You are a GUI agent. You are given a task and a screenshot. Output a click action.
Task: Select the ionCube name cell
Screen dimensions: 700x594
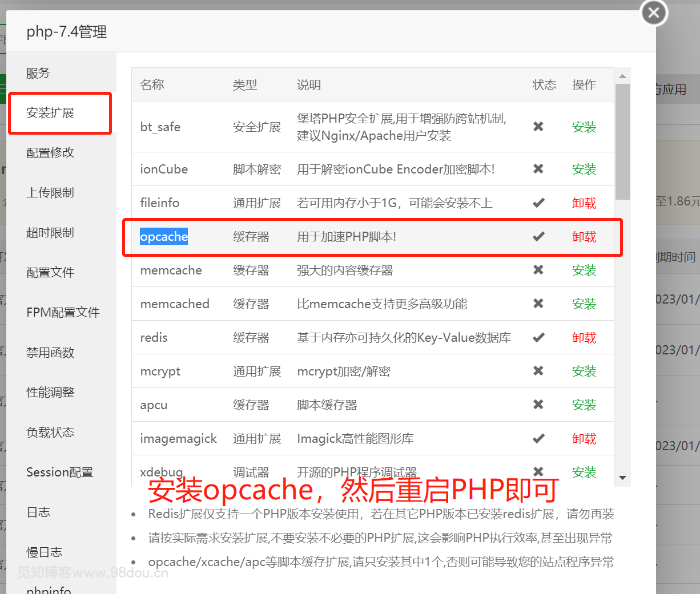(164, 169)
